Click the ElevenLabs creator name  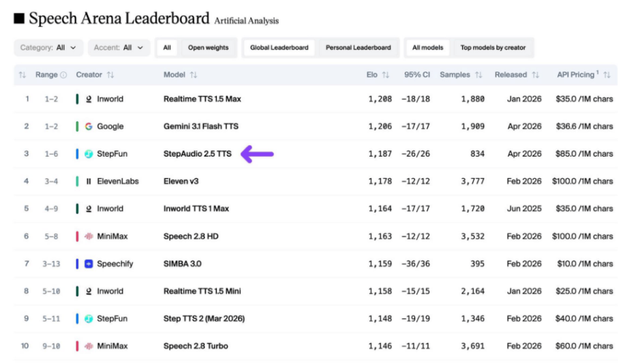tap(118, 181)
